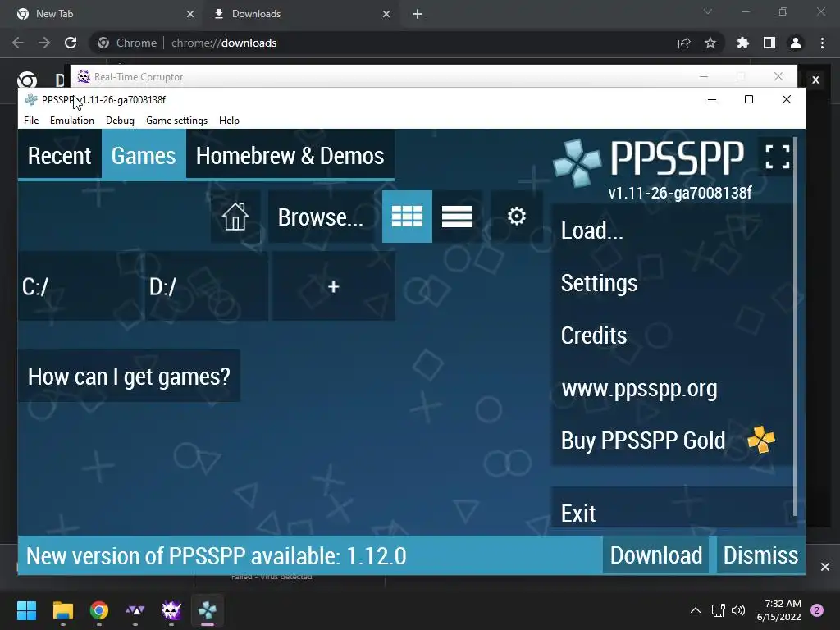The image size is (840, 630).
Task: Click the right menu scrollbar
Action: point(796,326)
